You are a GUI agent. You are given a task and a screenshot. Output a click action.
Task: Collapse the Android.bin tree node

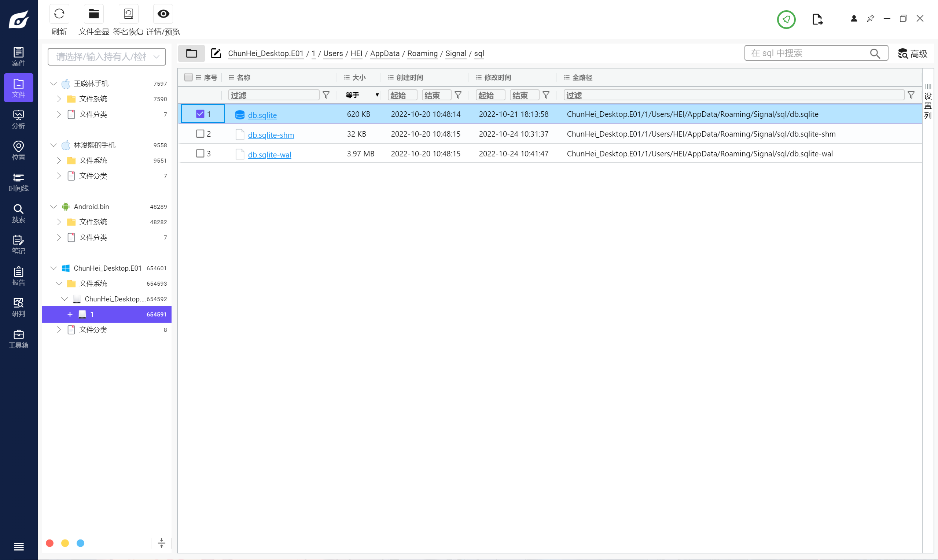click(x=53, y=207)
